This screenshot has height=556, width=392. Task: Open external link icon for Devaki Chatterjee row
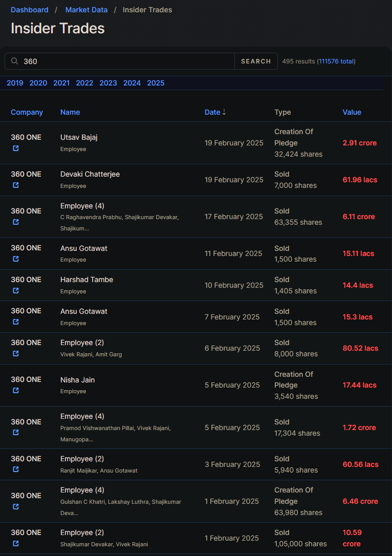click(x=15, y=185)
